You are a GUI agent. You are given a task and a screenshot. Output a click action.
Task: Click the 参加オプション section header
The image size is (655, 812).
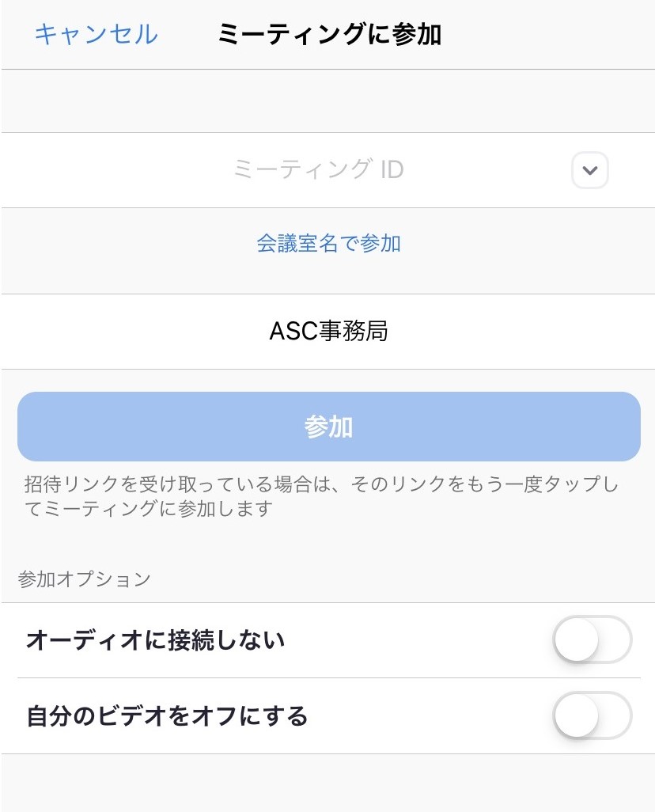pos(84,579)
